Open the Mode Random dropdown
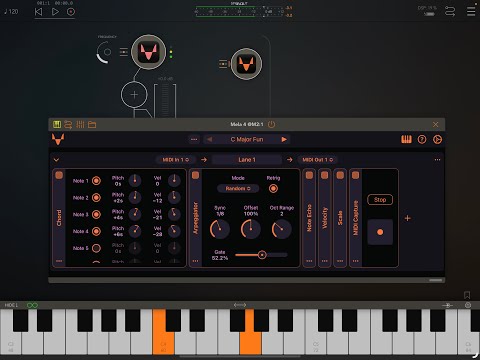 click(x=238, y=189)
